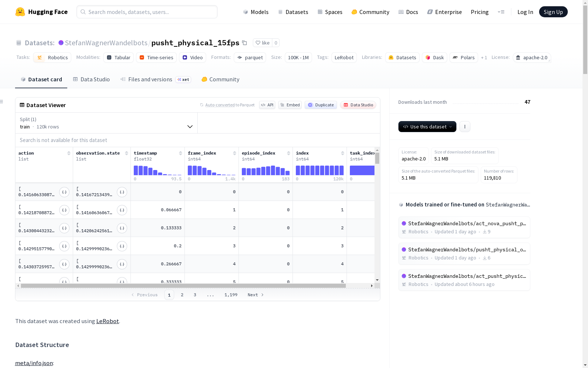This screenshot has height=368, width=588.
Task: Expand JSON for action cell 0.14295157790
Action: point(64,246)
